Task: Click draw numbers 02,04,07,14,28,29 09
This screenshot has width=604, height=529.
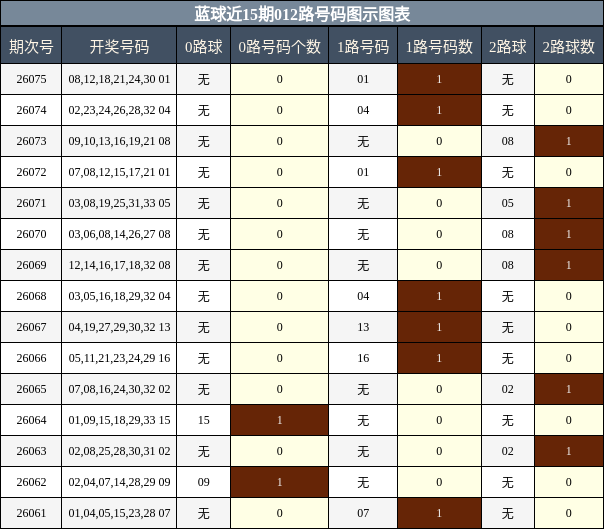Action: (119, 482)
